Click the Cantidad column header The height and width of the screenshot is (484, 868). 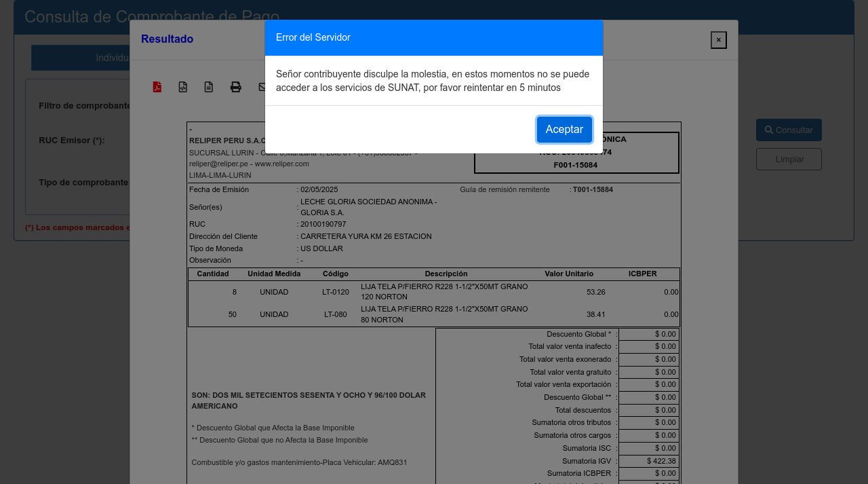point(212,274)
